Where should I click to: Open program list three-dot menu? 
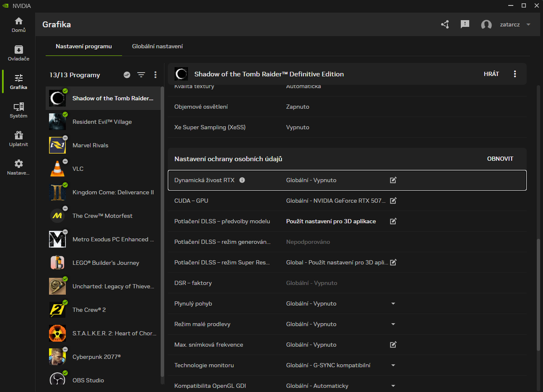click(x=155, y=75)
